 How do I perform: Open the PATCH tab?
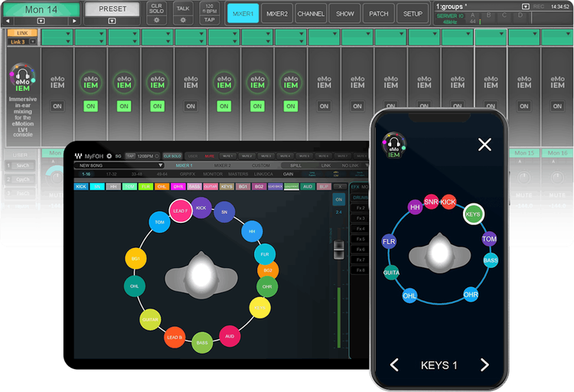pos(378,14)
